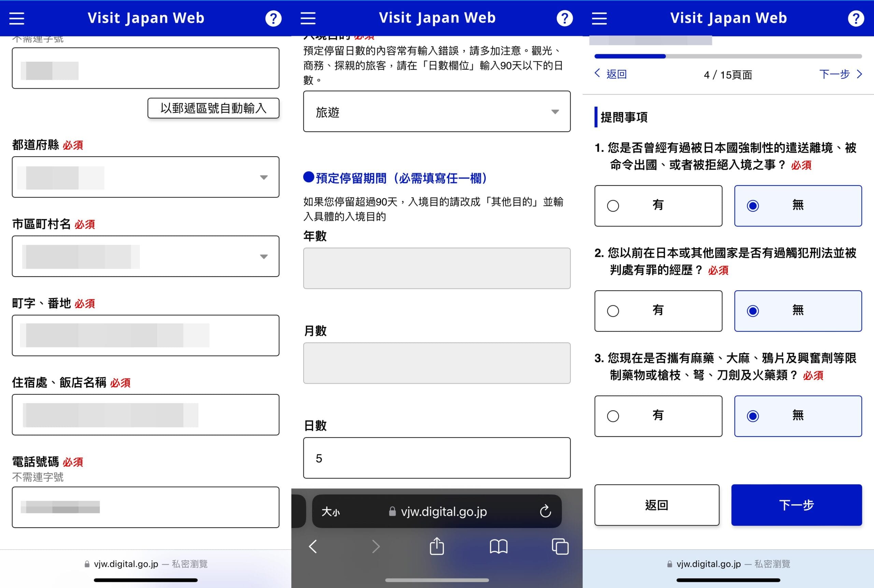Click 以郵遞區號自動輸入 button
The height and width of the screenshot is (588, 874).
coord(213,108)
